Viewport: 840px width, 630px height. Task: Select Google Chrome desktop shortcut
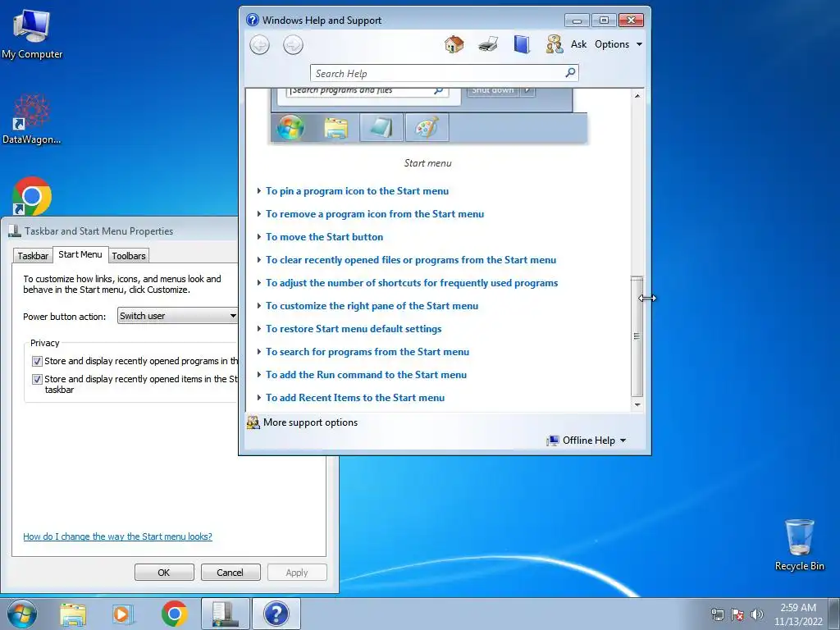coord(32,196)
